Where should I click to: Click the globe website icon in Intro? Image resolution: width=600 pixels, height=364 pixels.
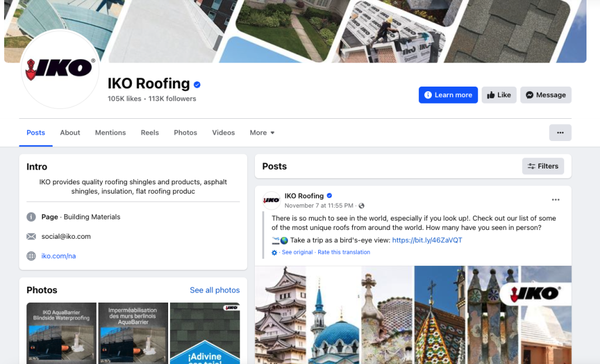[x=31, y=256]
